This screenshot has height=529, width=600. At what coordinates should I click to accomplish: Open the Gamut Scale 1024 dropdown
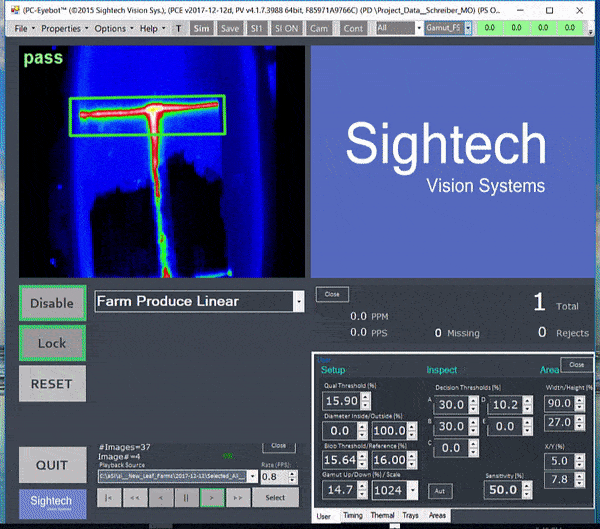pos(406,490)
